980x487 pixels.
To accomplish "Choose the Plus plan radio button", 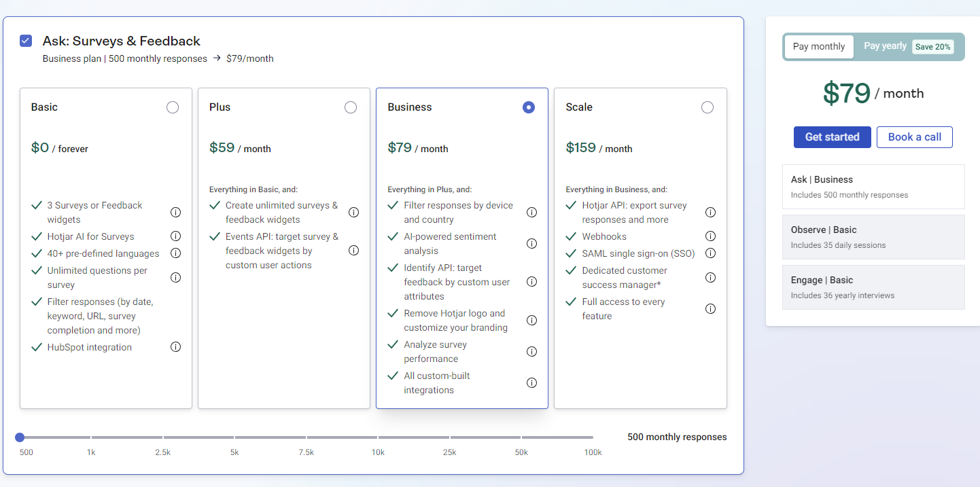I will point(351,107).
